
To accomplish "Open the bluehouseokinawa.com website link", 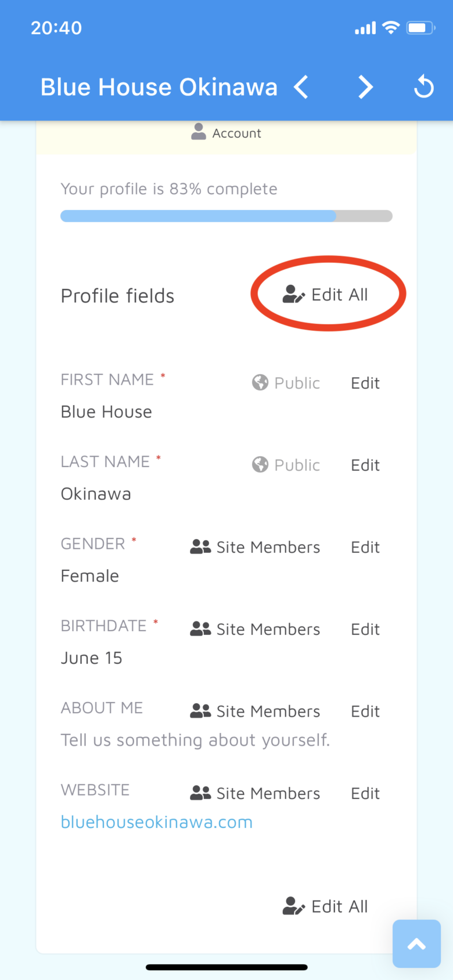I will click(x=157, y=822).
